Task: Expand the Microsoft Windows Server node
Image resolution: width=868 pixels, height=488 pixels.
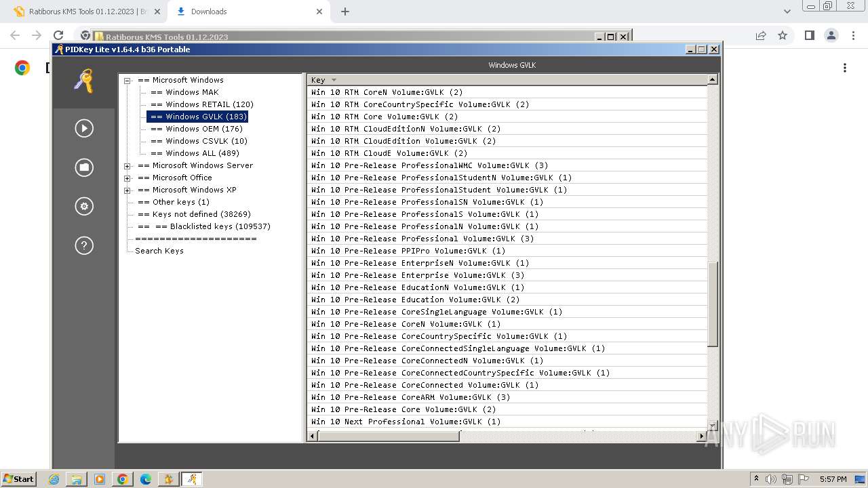Action: [127, 165]
